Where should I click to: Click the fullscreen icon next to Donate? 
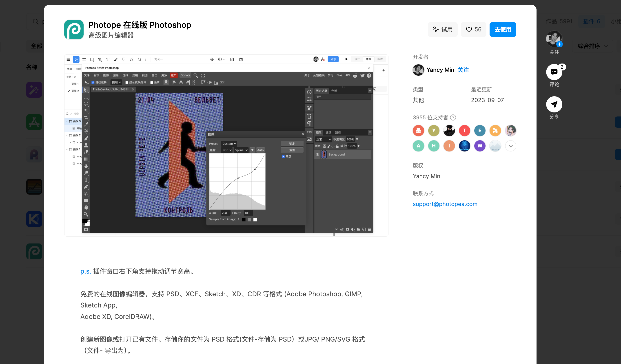203,76
